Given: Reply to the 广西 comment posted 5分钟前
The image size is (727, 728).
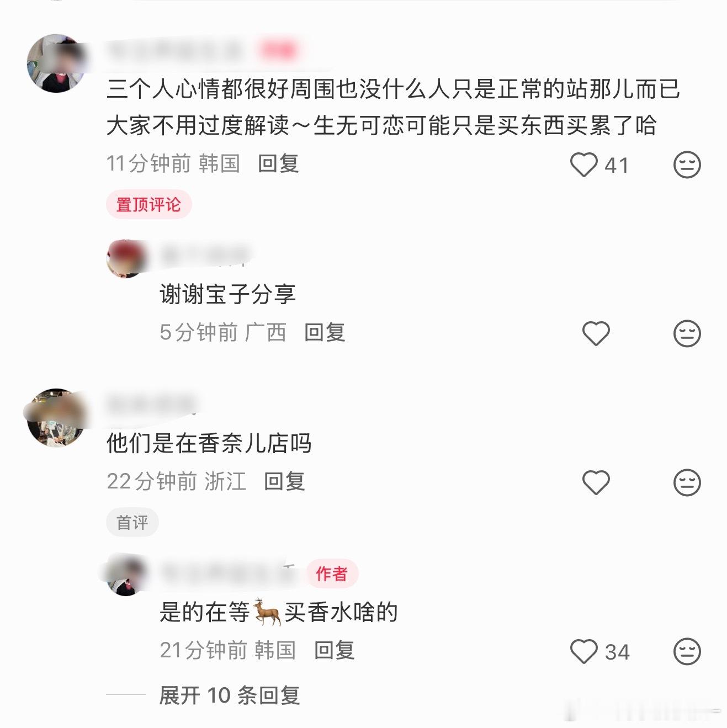Looking at the screenshot, I should [x=325, y=333].
